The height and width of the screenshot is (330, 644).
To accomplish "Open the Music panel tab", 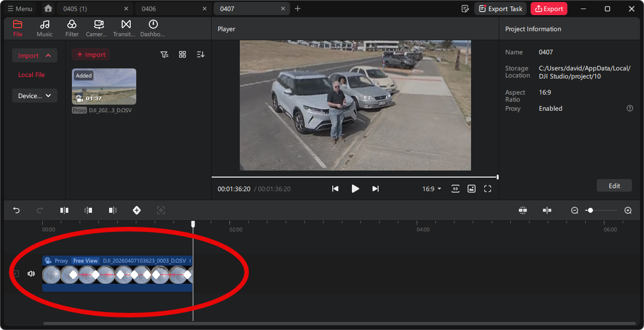I will (45, 28).
